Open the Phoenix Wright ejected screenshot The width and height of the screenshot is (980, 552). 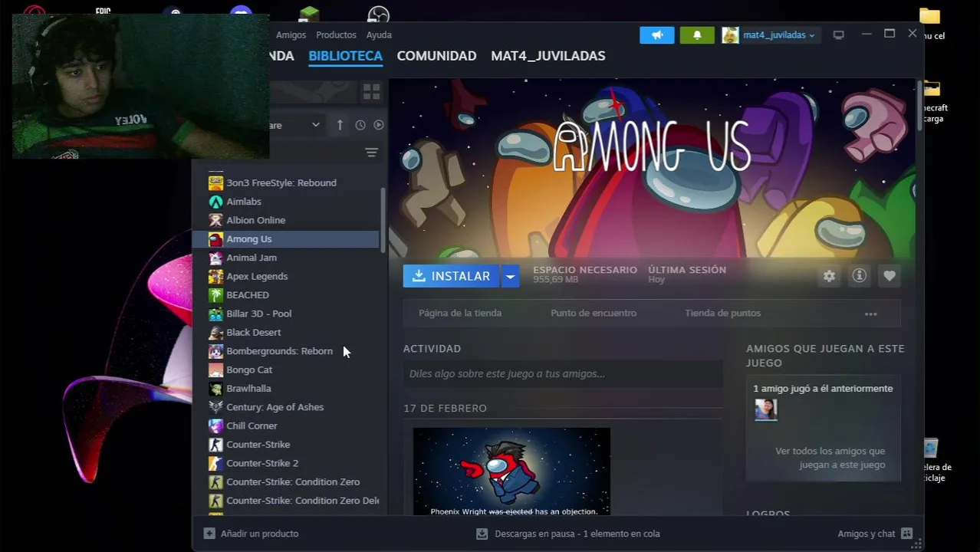pyautogui.click(x=511, y=472)
